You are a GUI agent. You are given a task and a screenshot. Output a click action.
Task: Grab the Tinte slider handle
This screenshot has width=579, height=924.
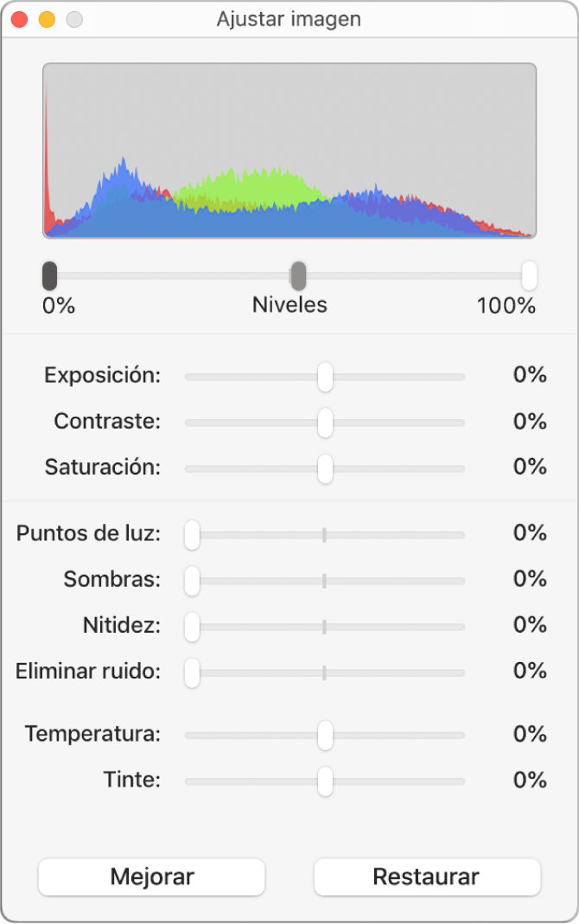point(325,780)
